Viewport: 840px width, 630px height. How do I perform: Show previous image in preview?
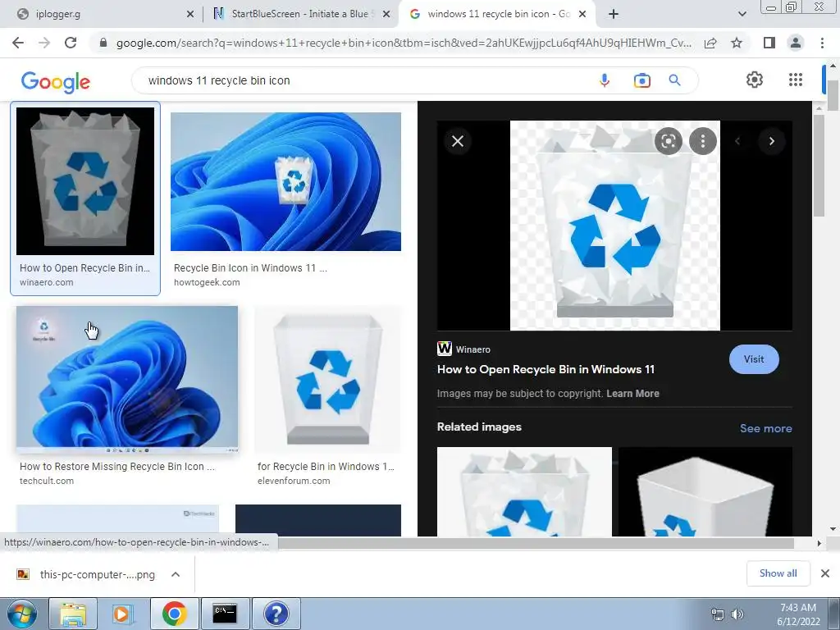[737, 141]
